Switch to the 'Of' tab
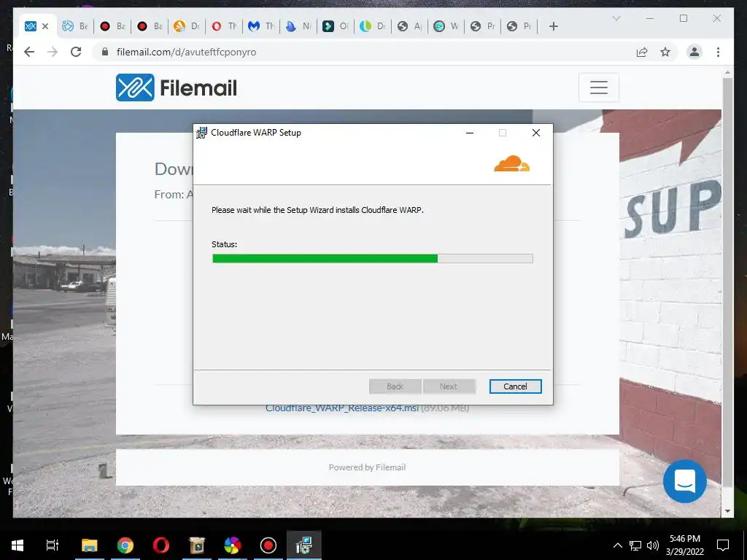 coord(336,26)
